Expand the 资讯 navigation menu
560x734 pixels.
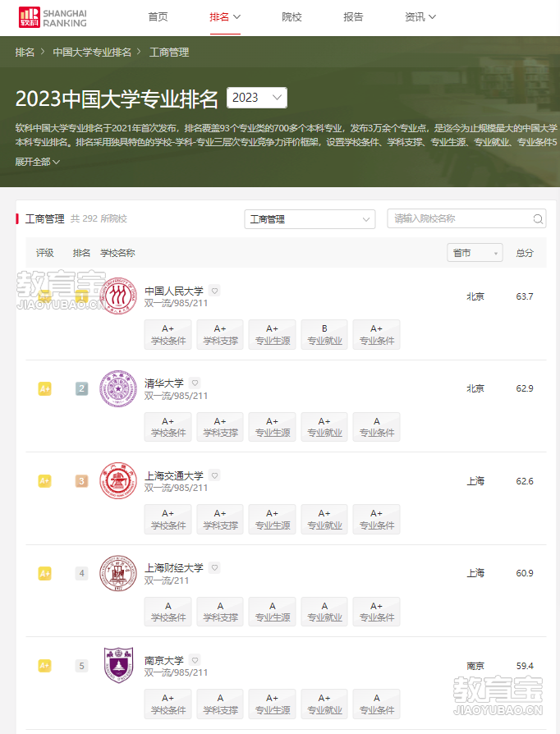[420, 17]
